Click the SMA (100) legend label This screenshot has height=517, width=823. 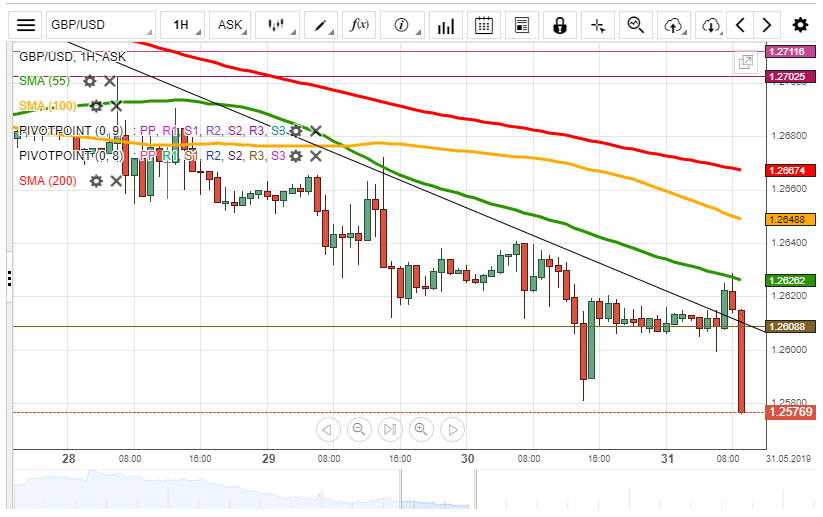[x=48, y=106]
